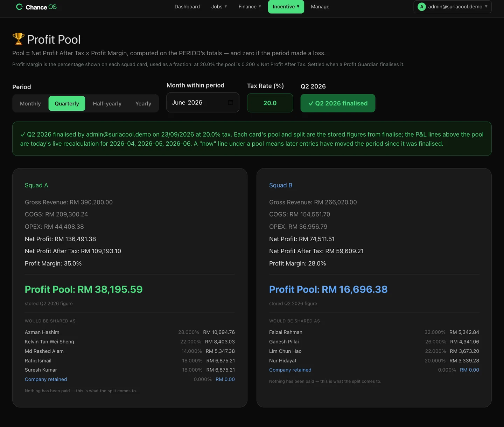Open the Dashboard page

coord(187,7)
